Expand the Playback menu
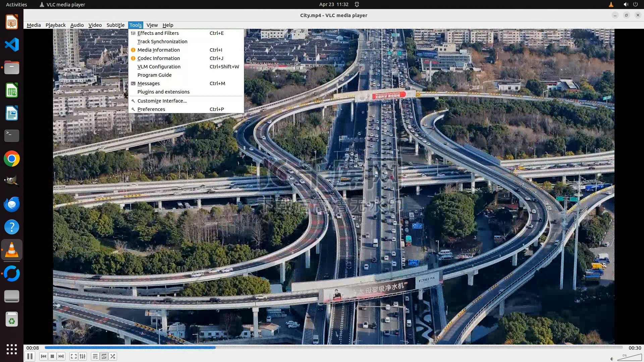Screen dimensions: 644x362 click(x=55, y=25)
